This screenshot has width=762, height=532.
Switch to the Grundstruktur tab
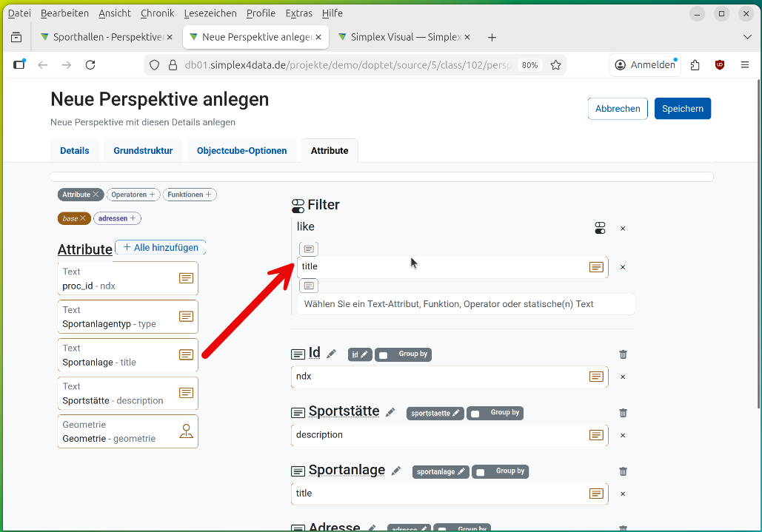click(x=143, y=151)
